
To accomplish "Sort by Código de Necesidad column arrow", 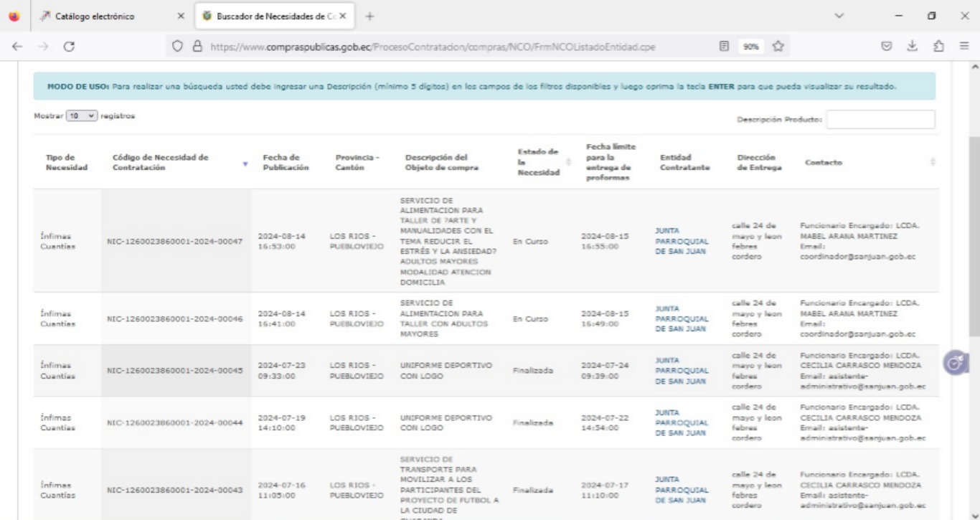I will tap(245, 164).
